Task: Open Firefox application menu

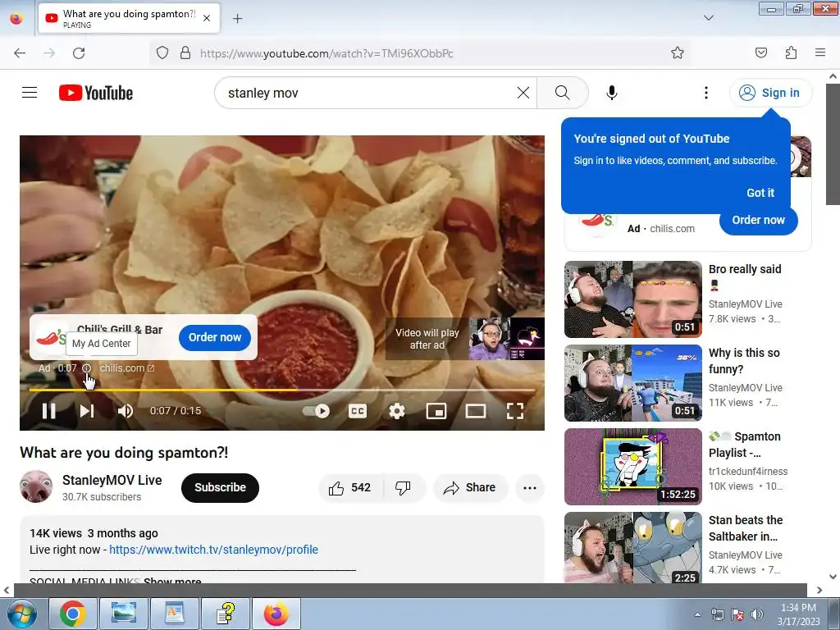Action: coord(820,53)
